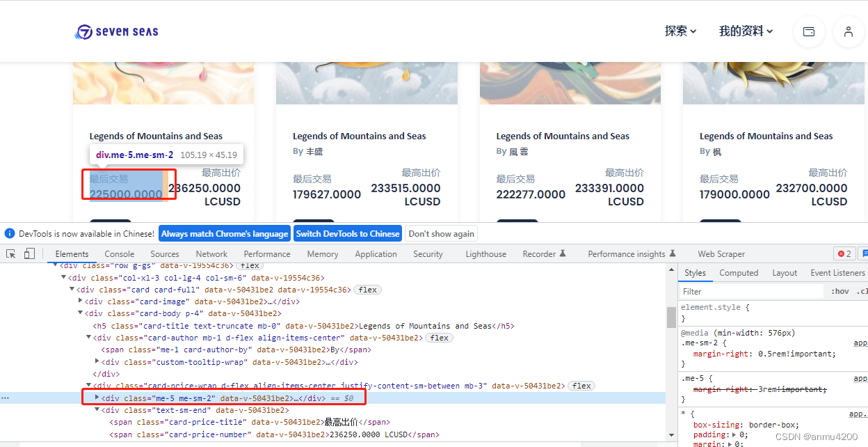Collapse the col-xl-3 col-lg-4 col-sm-6 div
The width and height of the screenshot is (868, 447).
coord(64,278)
